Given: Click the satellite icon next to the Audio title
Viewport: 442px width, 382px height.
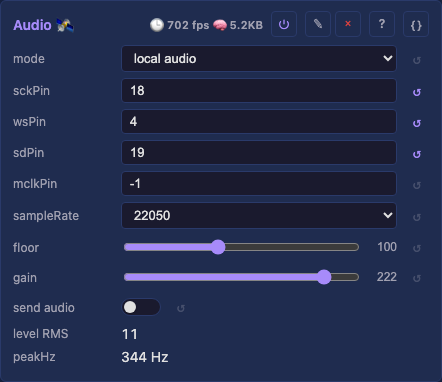Looking at the screenshot, I should click(x=65, y=25).
